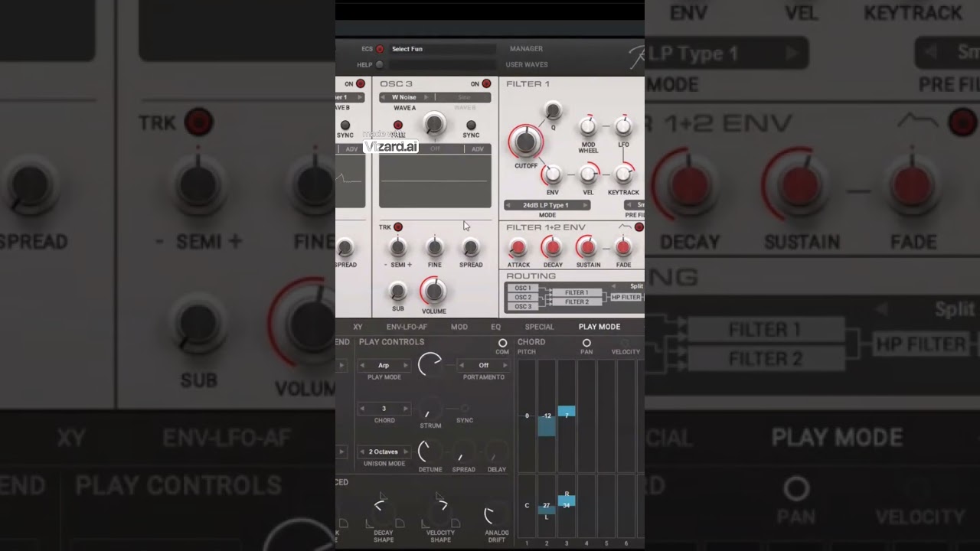The width and height of the screenshot is (980, 551).
Task: Click the KEYTRACK knob
Action: (623, 174)
